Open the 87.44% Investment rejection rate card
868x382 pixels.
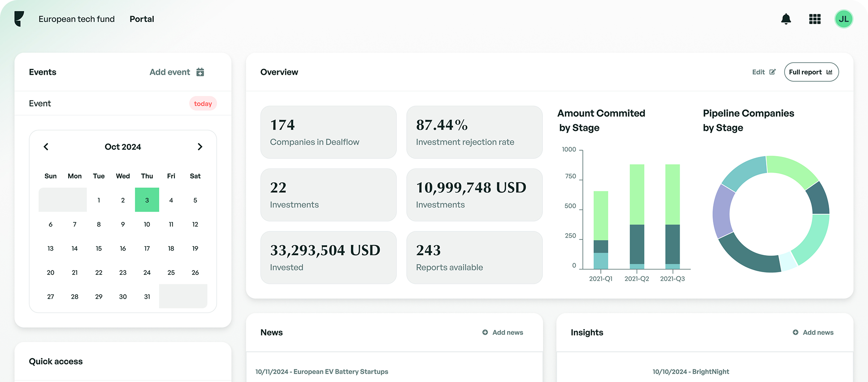click(474, 132)
